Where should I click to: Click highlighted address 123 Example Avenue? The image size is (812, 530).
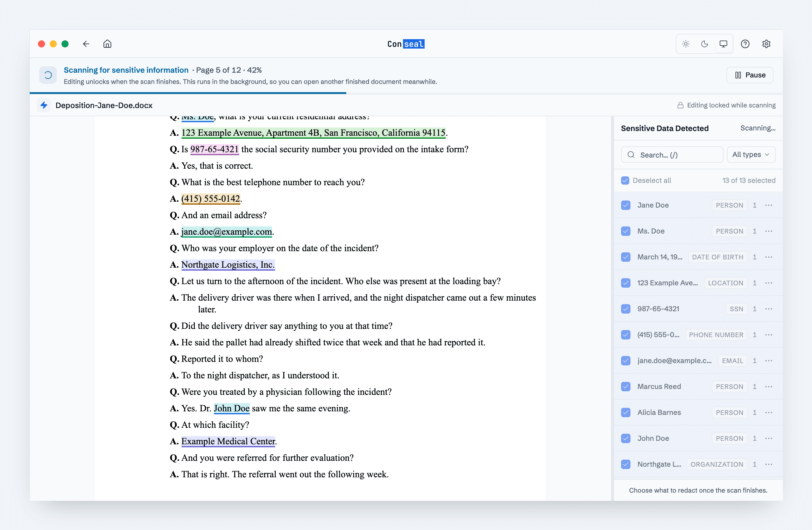313,132
